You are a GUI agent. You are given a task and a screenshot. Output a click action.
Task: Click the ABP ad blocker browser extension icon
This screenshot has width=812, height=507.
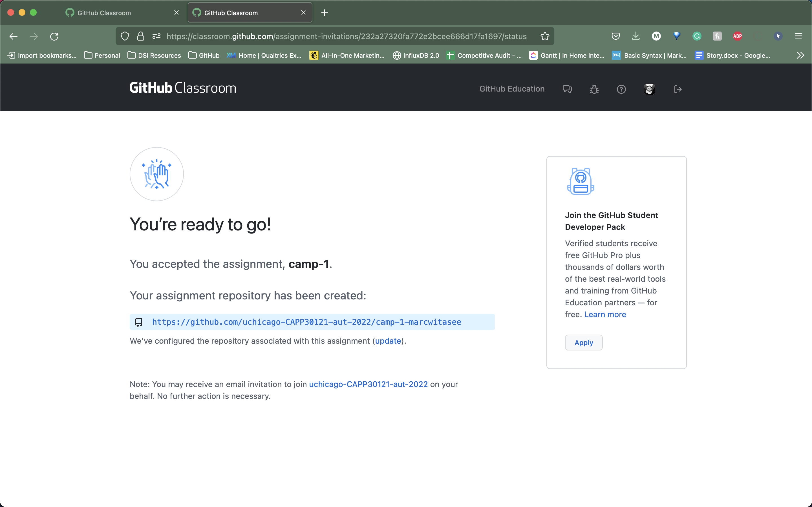point(737,36)
